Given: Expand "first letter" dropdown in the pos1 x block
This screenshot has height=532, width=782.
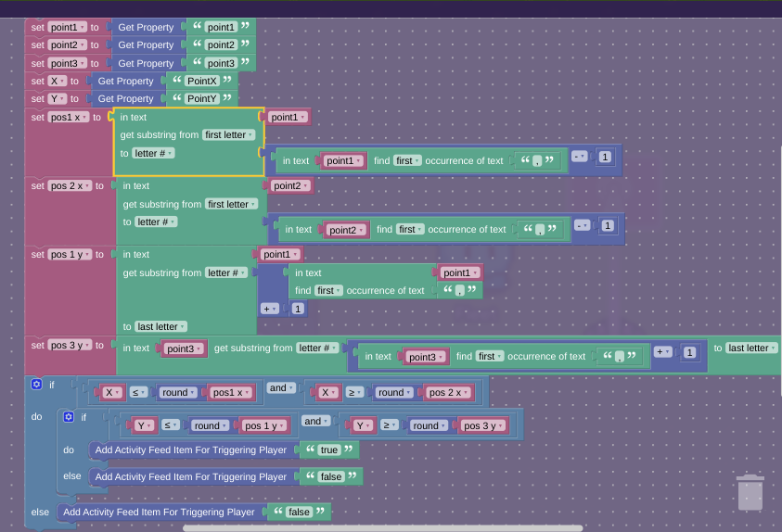Looking at the screenshot, I should click(229, 134).
